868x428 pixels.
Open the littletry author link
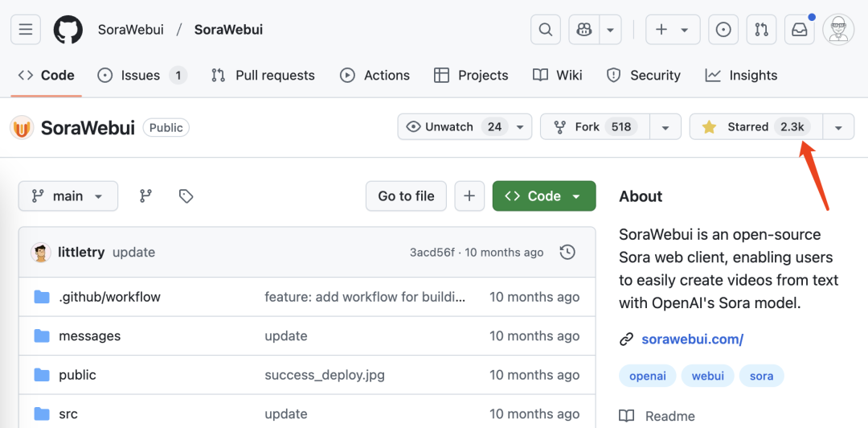point(81,253)
